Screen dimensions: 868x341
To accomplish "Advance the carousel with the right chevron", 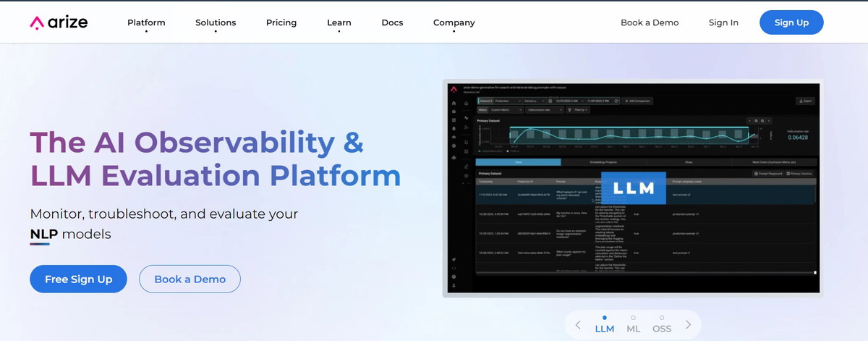I will (688, 326).
